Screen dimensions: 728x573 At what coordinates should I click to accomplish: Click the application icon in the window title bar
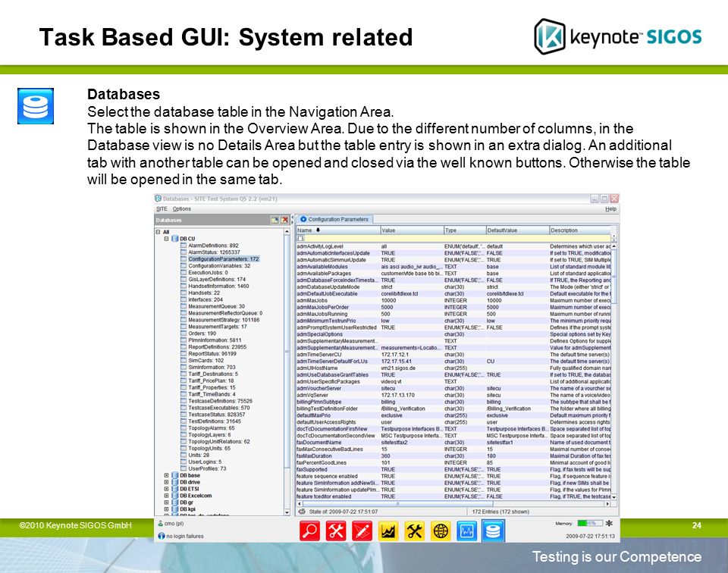158,199
